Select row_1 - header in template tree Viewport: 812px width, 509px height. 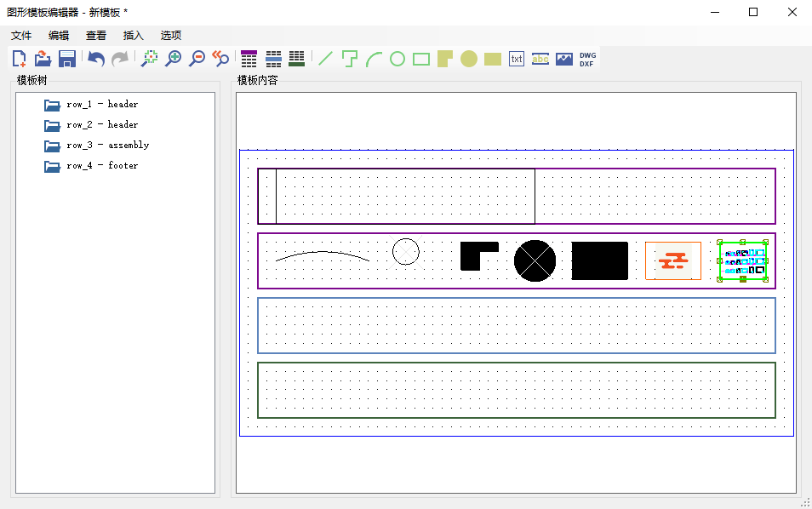102,104
